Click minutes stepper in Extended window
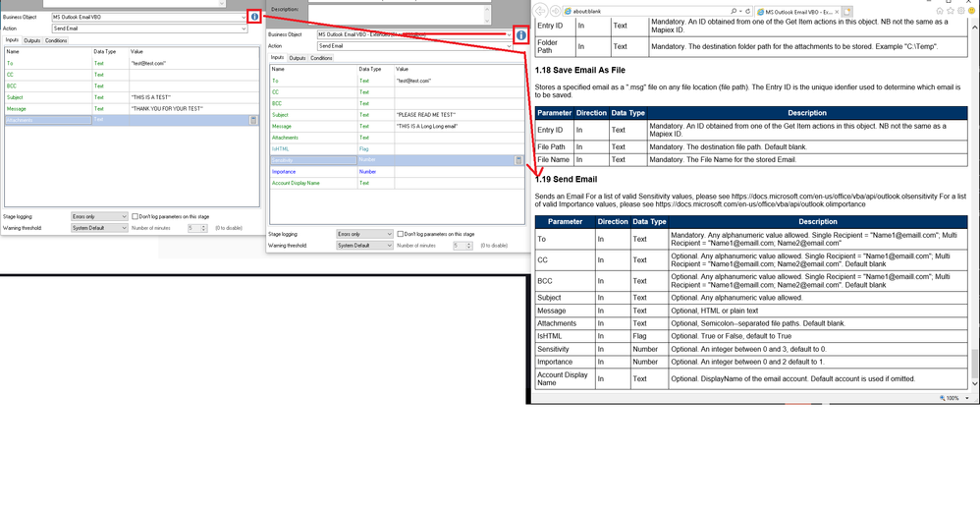 pos(468,246)
